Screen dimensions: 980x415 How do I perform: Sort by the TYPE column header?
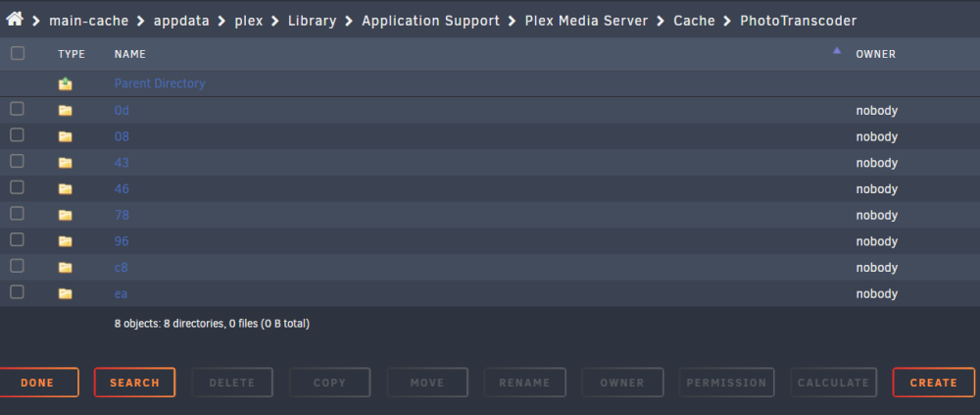point(72,55)
